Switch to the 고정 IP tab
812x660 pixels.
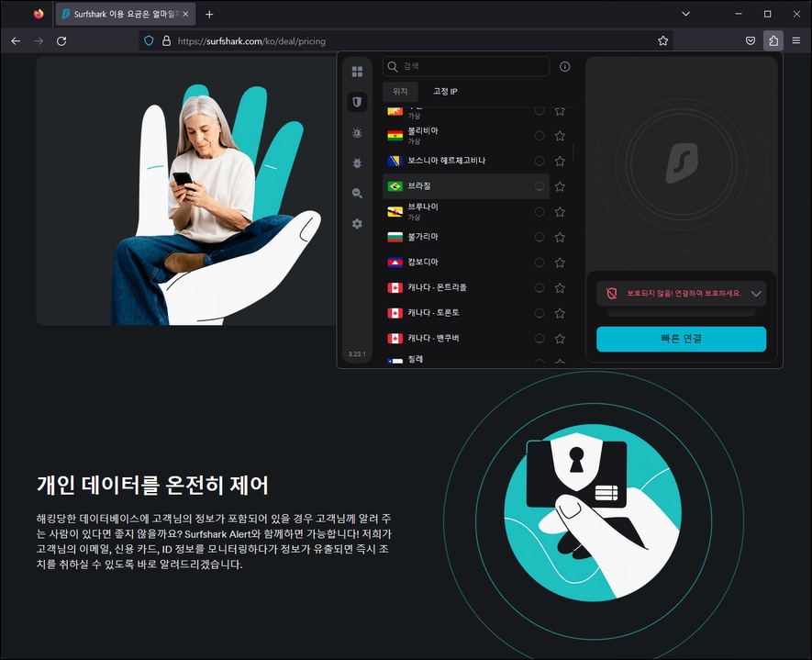(445, 92)
